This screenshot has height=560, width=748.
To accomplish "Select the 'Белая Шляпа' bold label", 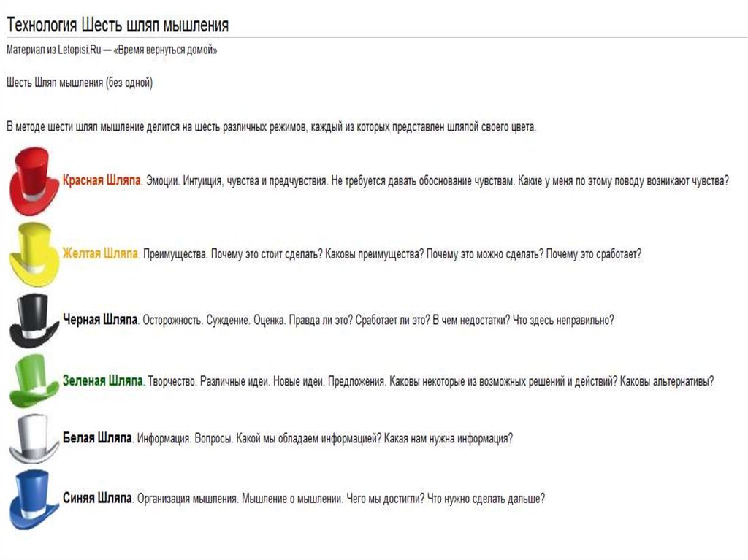I will coord(97,439).
